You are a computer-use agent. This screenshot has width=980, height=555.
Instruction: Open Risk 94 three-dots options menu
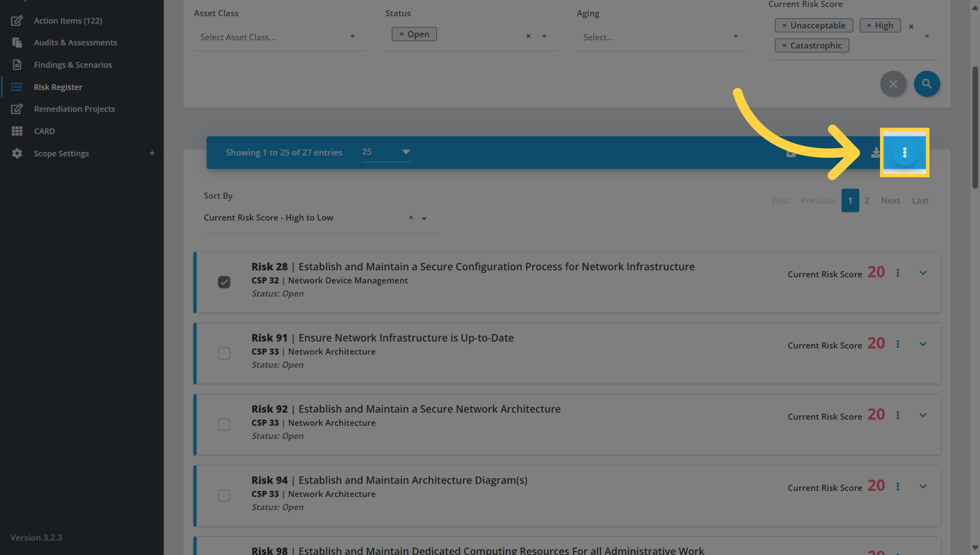[x=897, y=486]
